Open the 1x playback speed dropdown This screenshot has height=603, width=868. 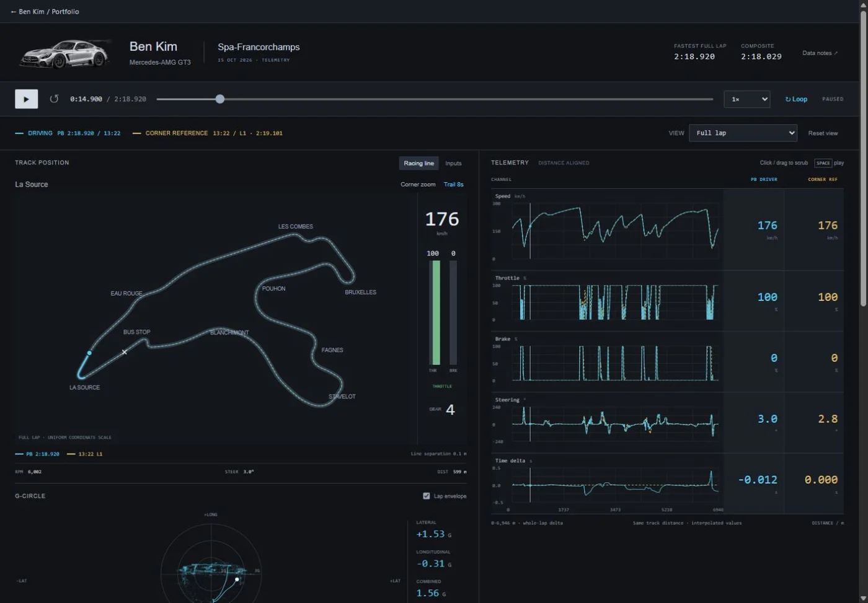pyautogui.click(x=746, y=99)
